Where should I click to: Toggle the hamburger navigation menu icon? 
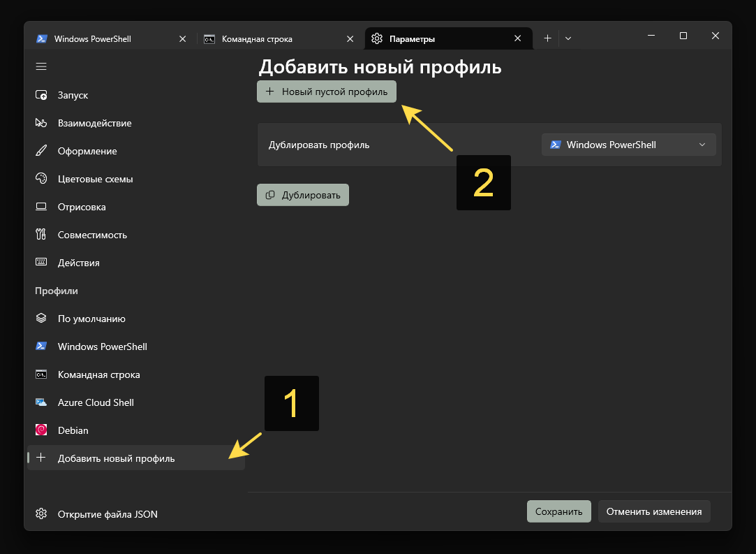[41, 66]
